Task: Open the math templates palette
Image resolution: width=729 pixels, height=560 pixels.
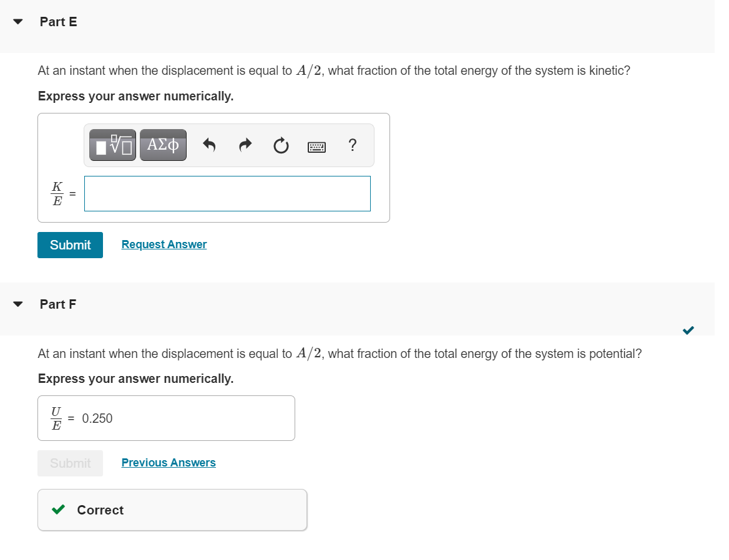Action: (112, 145)
